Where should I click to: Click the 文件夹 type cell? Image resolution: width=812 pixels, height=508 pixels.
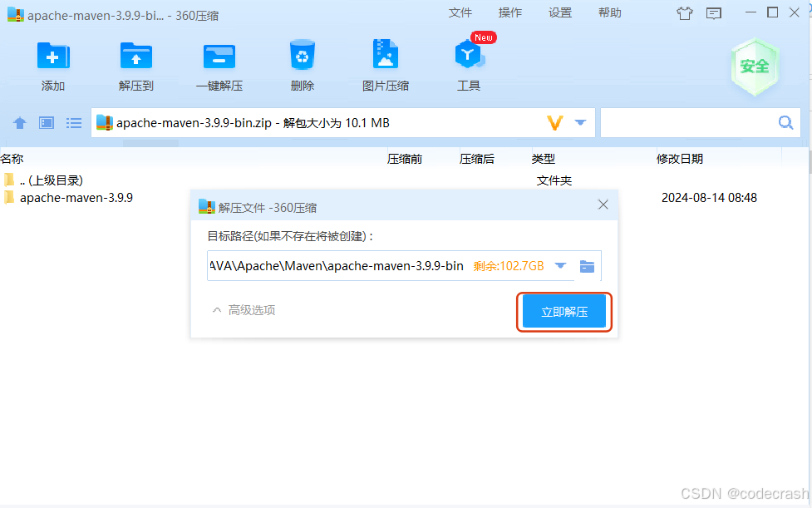[554, 180]
